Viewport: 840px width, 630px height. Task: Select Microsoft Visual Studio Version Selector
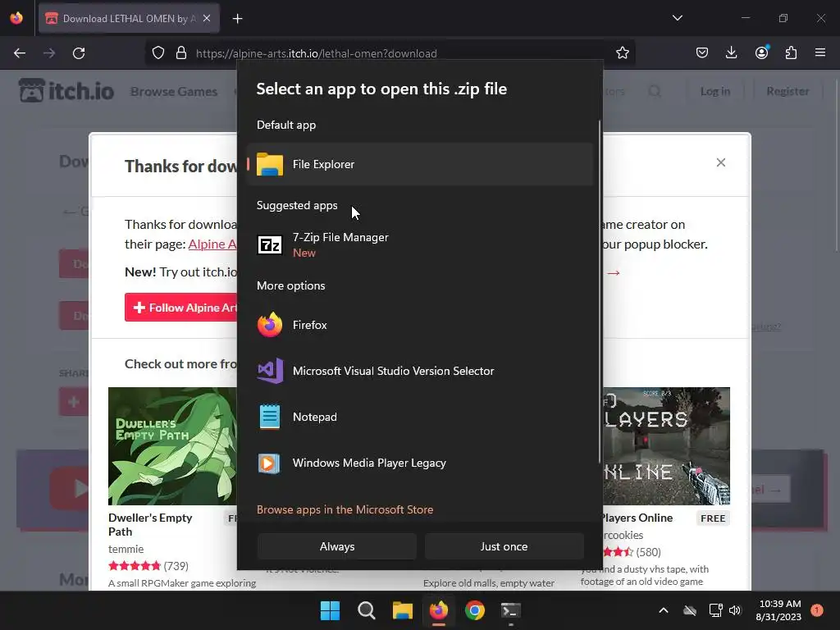(420, 371)
